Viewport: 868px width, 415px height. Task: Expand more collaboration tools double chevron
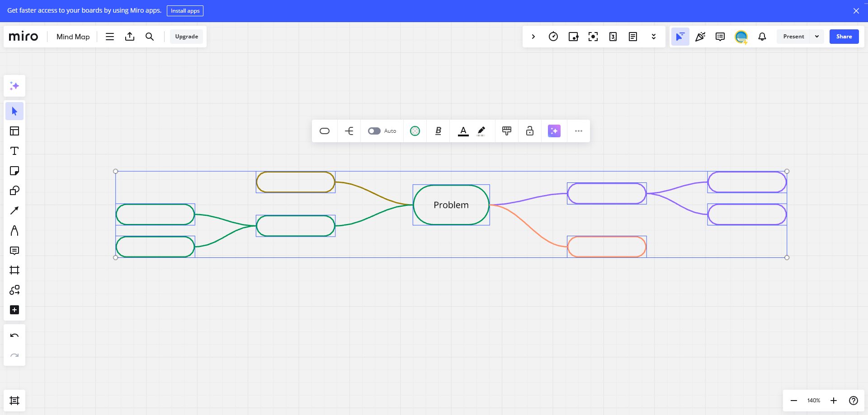point(654,37)
